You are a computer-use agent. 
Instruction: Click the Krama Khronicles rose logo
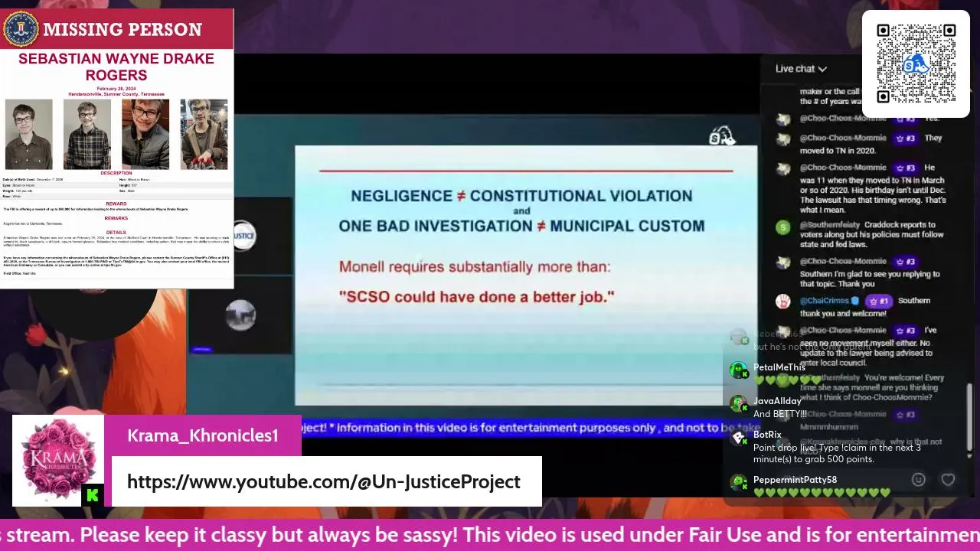point(58,461)
